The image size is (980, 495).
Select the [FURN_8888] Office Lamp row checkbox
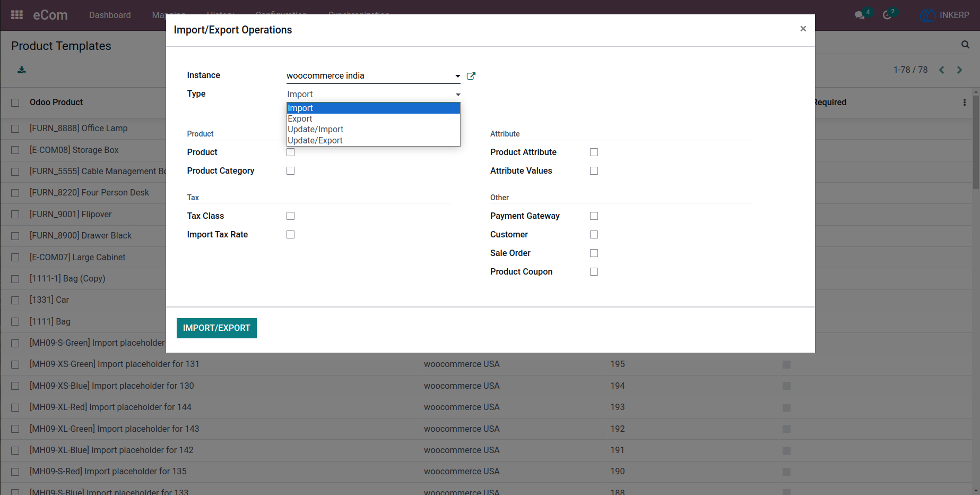15,129
